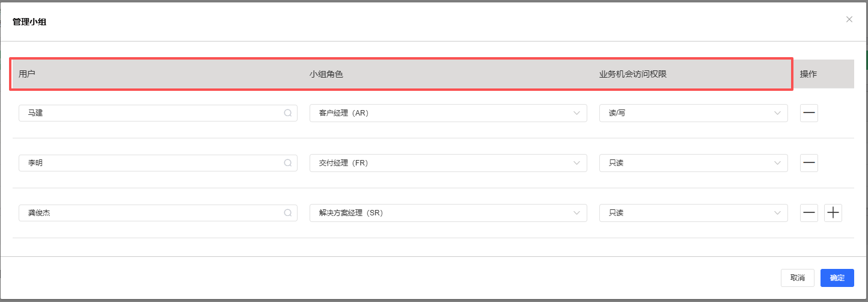Click the search icon in 李明 user field
This screenshot has height=302, width=868.
[x=288, y=163]
